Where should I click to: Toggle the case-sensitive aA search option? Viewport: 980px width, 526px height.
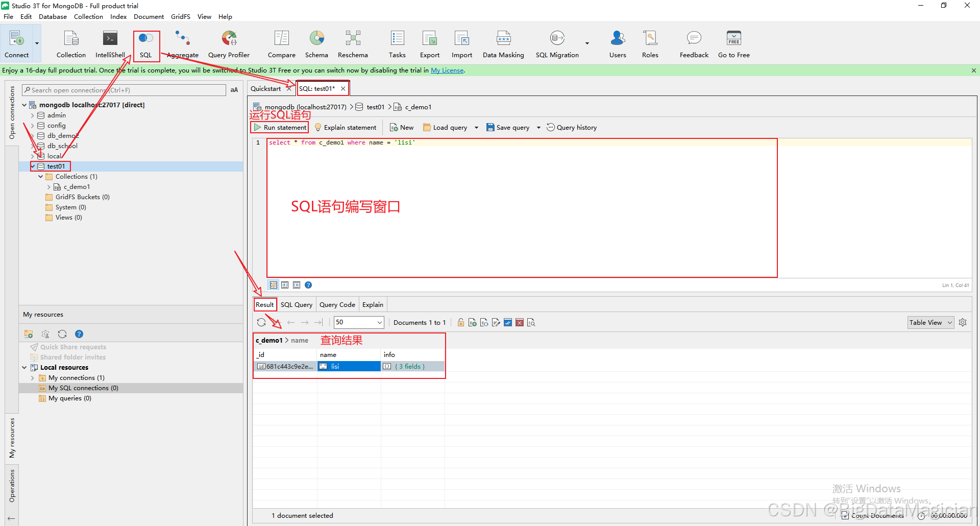(234, 90)
